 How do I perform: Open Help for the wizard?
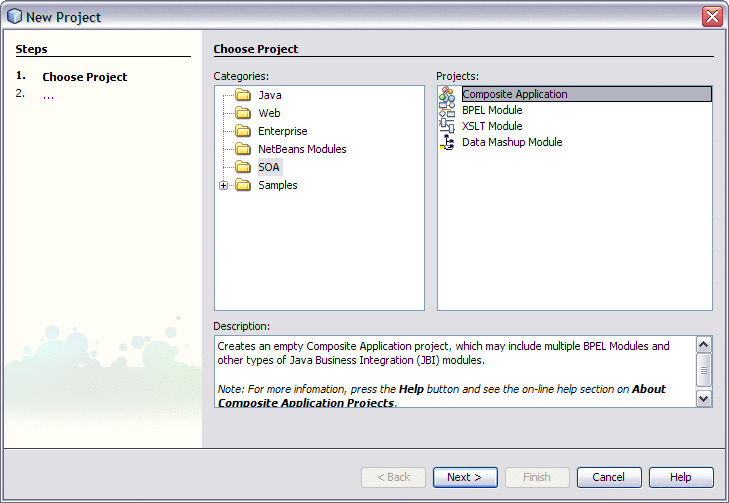(x=681, y=477)
